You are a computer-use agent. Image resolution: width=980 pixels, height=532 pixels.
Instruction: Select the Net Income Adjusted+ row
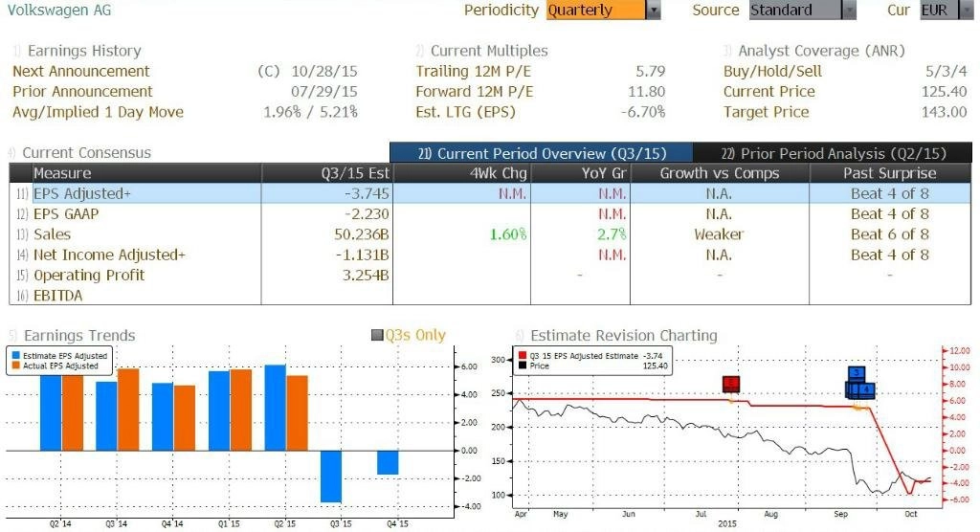point(490,255)
